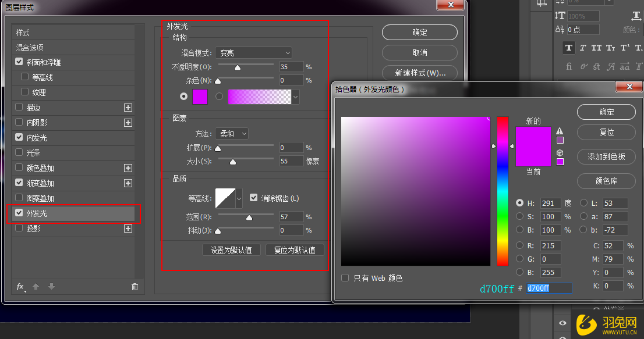This screenshot has width=644, height=339.
Task: Check Only Web Colors (只有 Web 颜色)
Action: tap(345, 277)
